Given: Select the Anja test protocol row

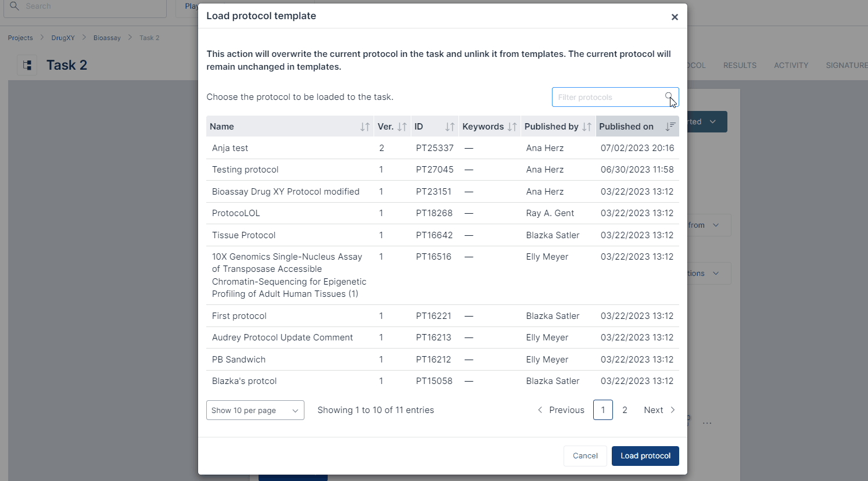Looking at the screenshot, I should (230, 148).
